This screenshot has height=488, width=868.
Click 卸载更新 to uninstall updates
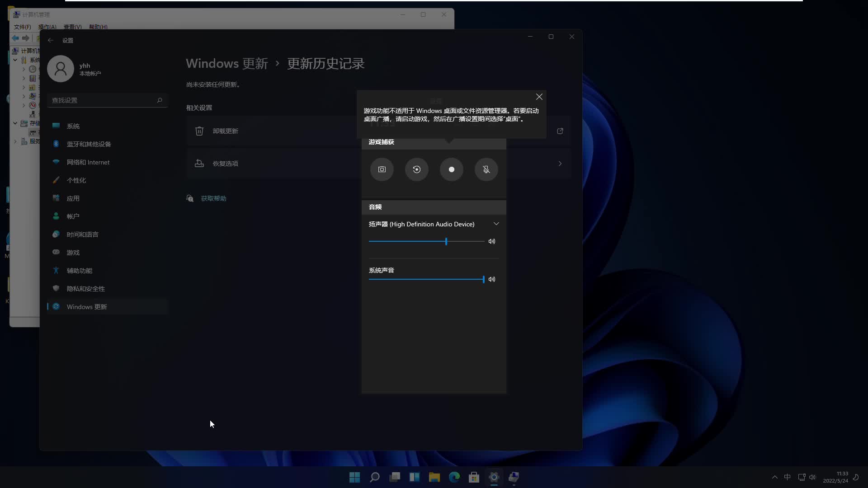click(x=225, y=131)
